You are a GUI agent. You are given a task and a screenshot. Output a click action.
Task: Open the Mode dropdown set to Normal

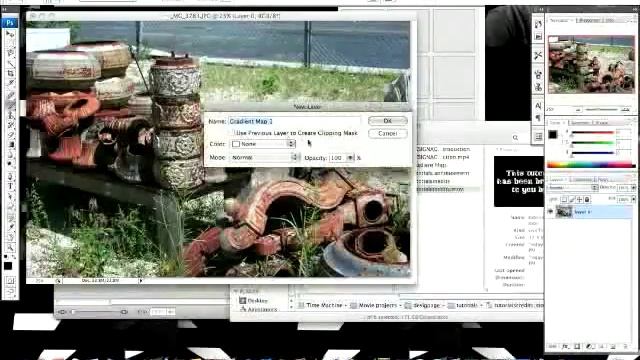[264, 158]
